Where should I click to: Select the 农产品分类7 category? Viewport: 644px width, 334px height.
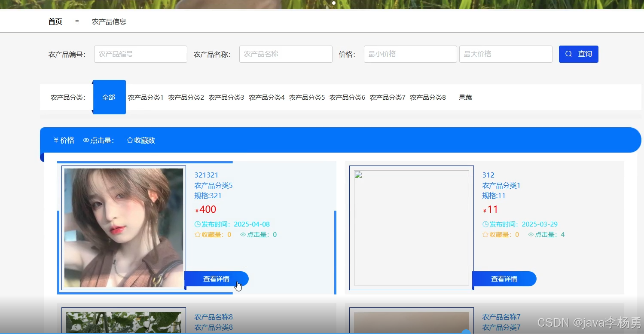388,98
